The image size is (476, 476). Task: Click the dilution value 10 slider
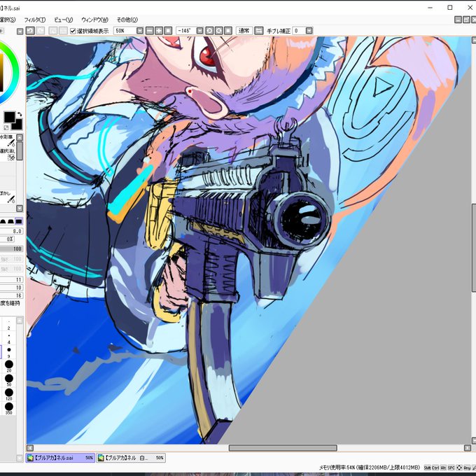pos(11,288)
